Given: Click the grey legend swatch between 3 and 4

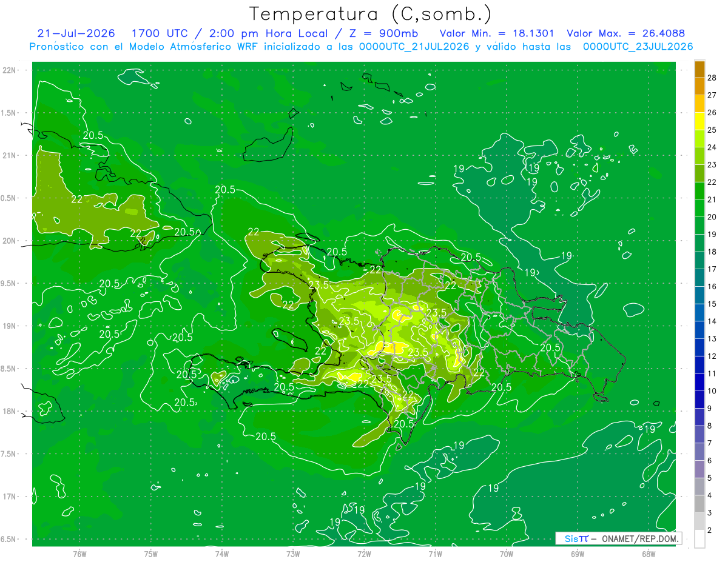Looking at the screenshot, I should click(699, 504).
